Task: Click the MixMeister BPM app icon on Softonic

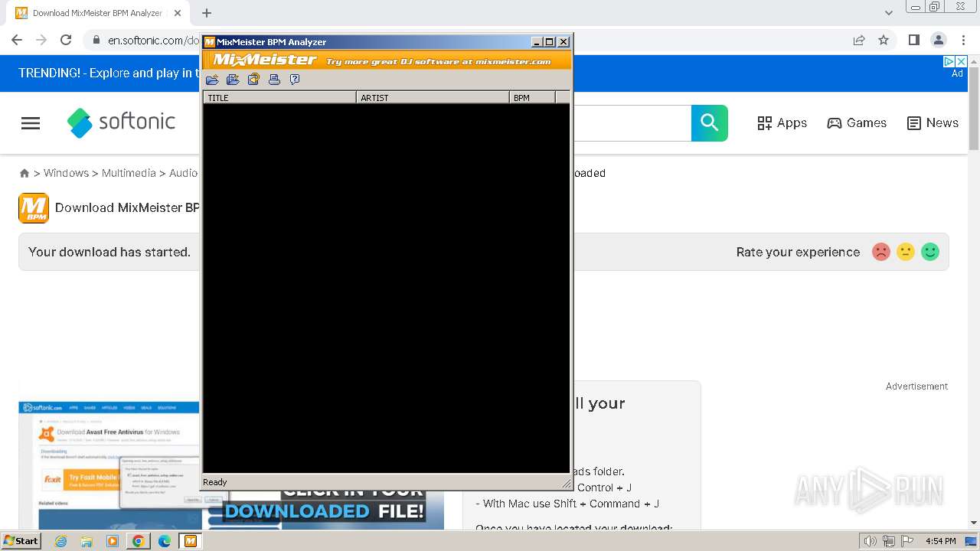Action: pyautogui.click(x=34, y=208)
